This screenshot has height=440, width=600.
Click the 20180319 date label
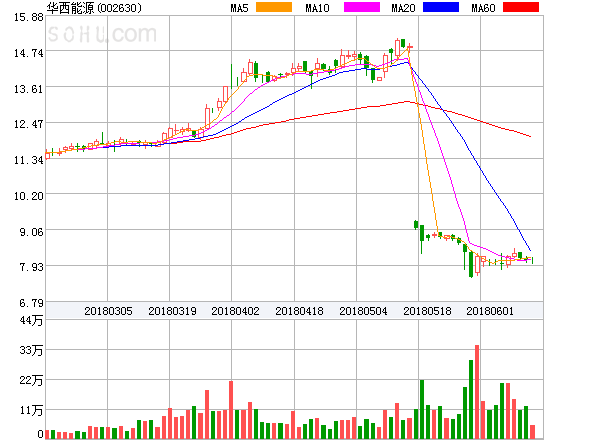[x=172, y=311]
